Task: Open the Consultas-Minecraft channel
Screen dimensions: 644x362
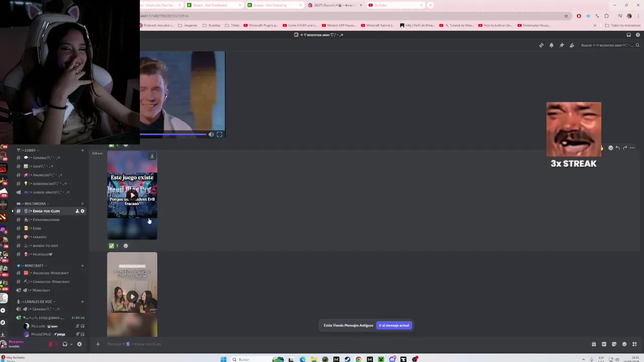Action: point(49,282)
